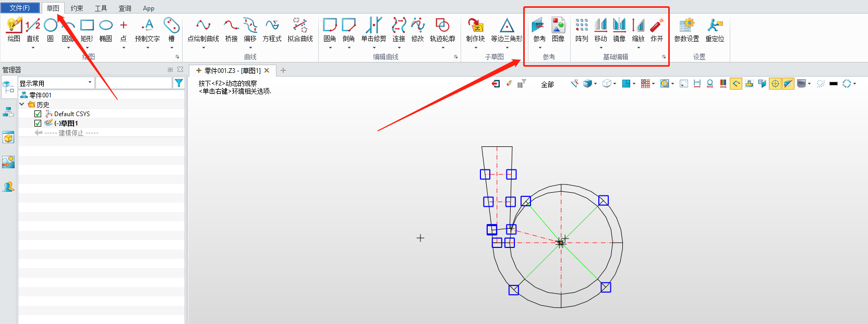Add a new document tab with plus
The width and height of the screenshot is (868, 324).
point(283,70)
